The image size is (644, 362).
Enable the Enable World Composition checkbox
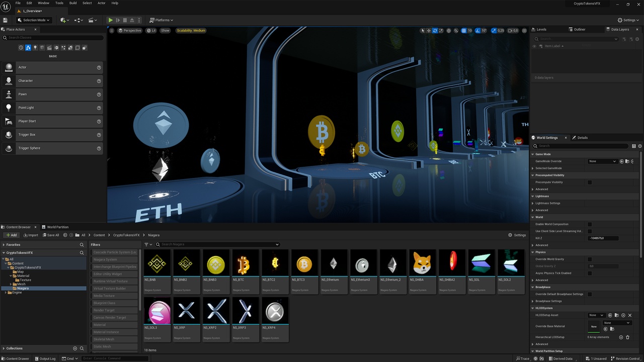point(590,224)
